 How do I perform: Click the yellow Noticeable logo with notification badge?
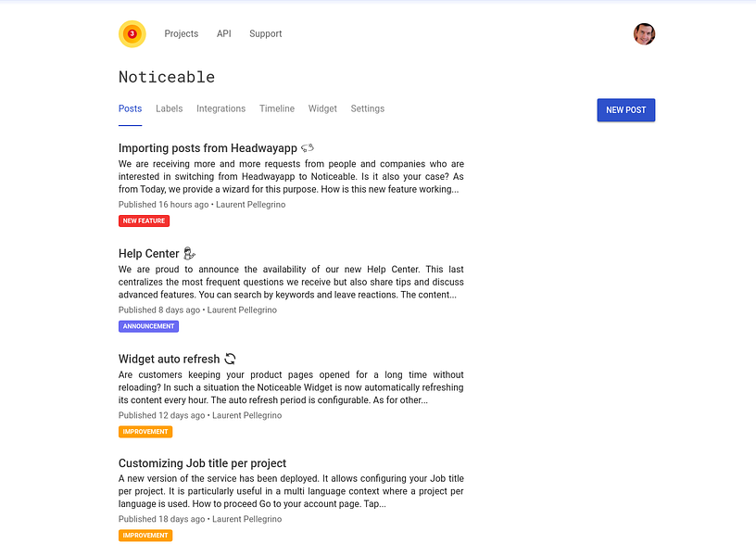click(132, 33)
